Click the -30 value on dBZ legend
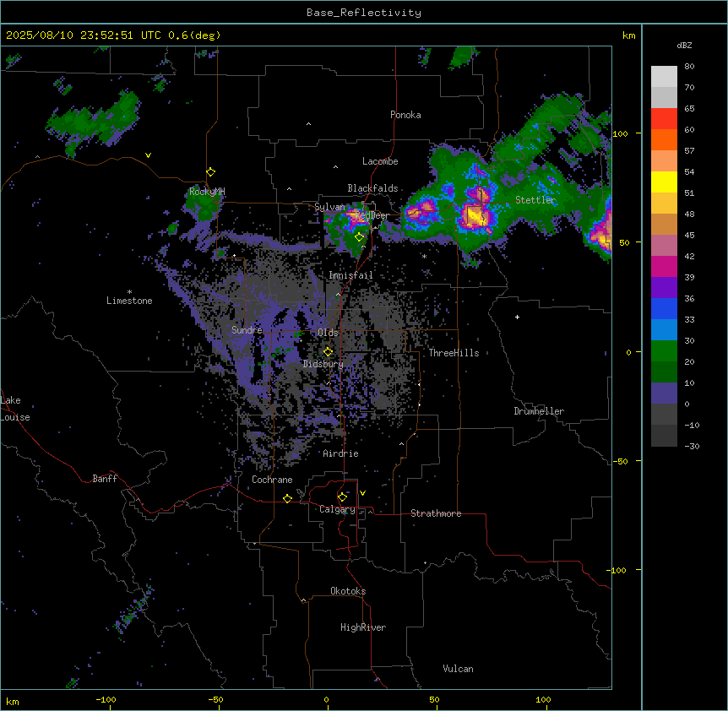Image resolution: width=728 pixels, height=711 pixels. (692, 446)
